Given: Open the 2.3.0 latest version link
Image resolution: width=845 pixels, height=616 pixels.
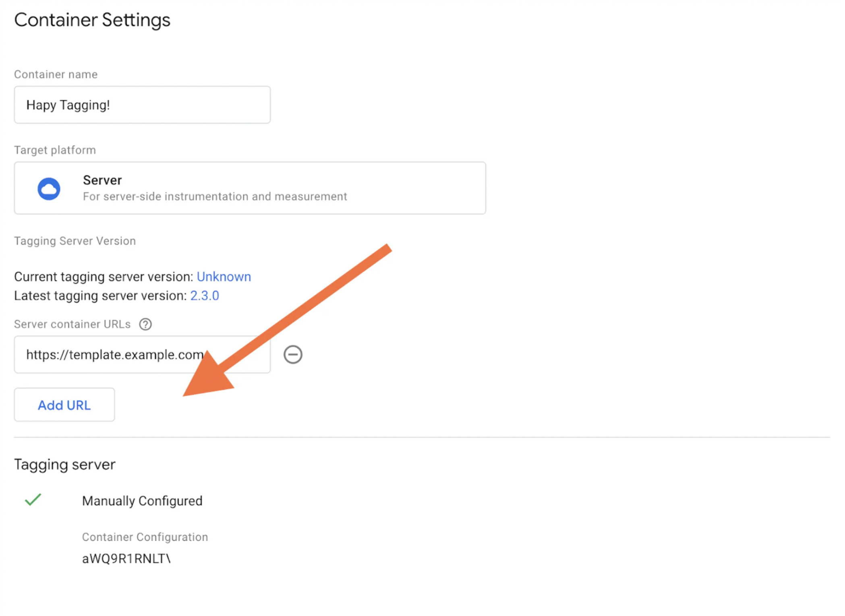Looking at the screenshot, I should (x=205, y=296).
